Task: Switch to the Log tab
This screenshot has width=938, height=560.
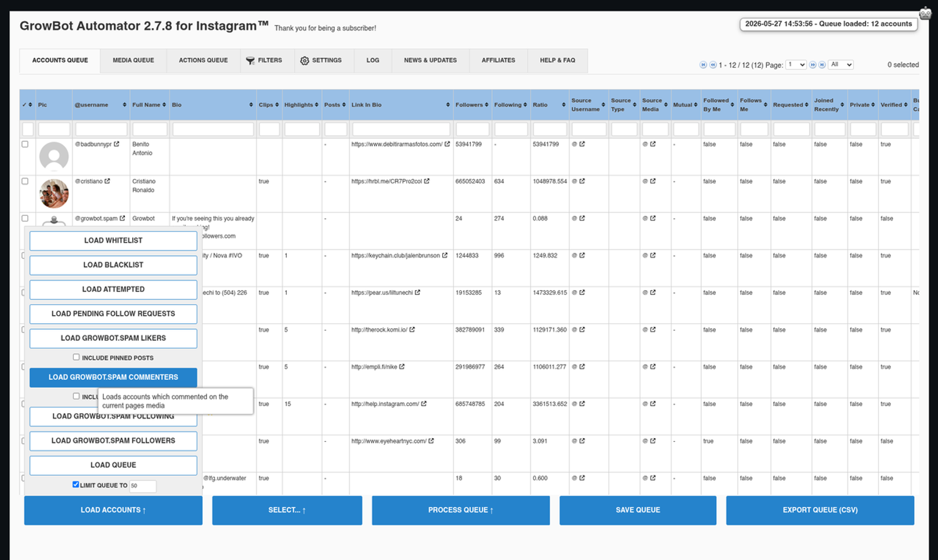Action: [x=373, y=61]
